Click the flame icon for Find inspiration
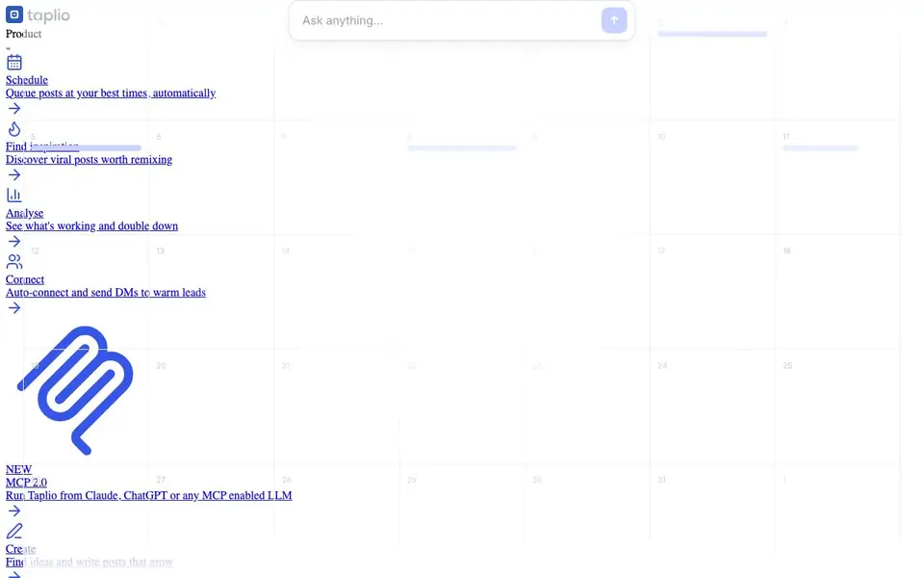 click(x=14, y=128)
